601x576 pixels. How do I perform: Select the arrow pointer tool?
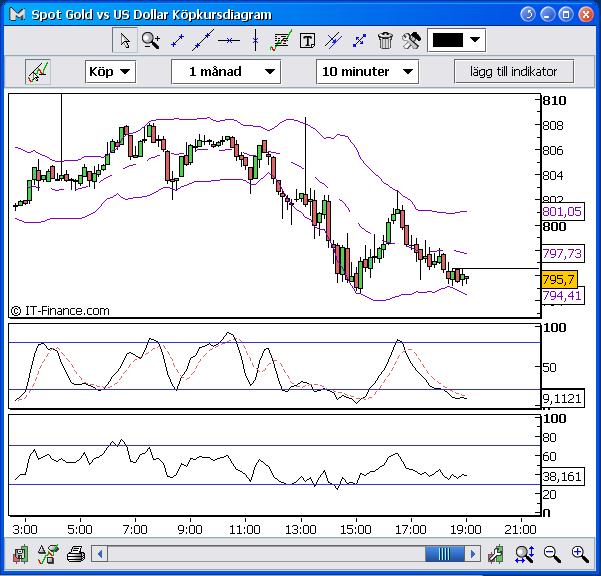tap(125, 40)
